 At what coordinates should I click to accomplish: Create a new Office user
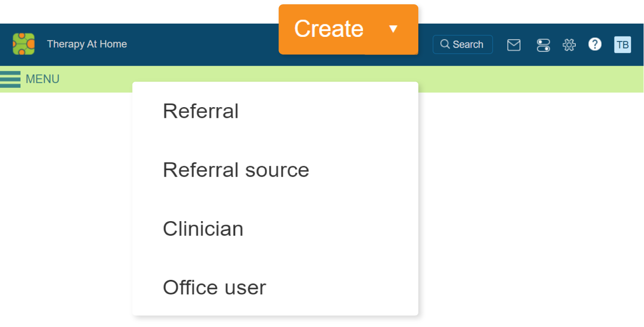214,287
